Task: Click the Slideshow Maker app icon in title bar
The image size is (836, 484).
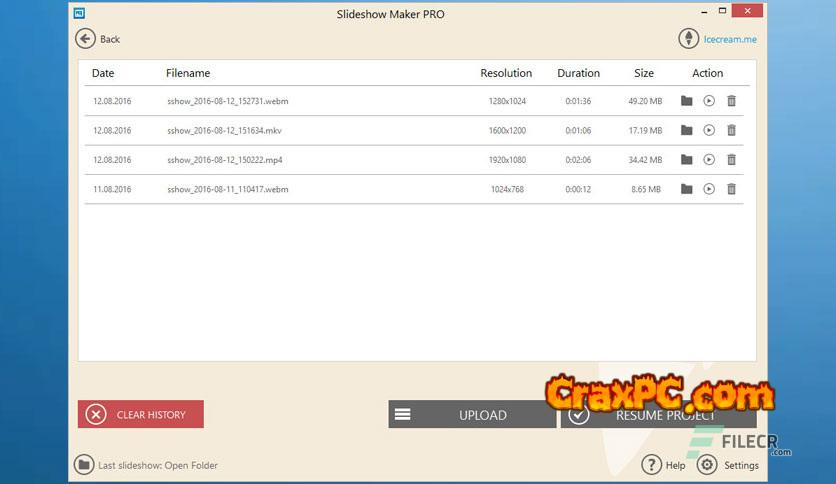Action: (79, 13)
